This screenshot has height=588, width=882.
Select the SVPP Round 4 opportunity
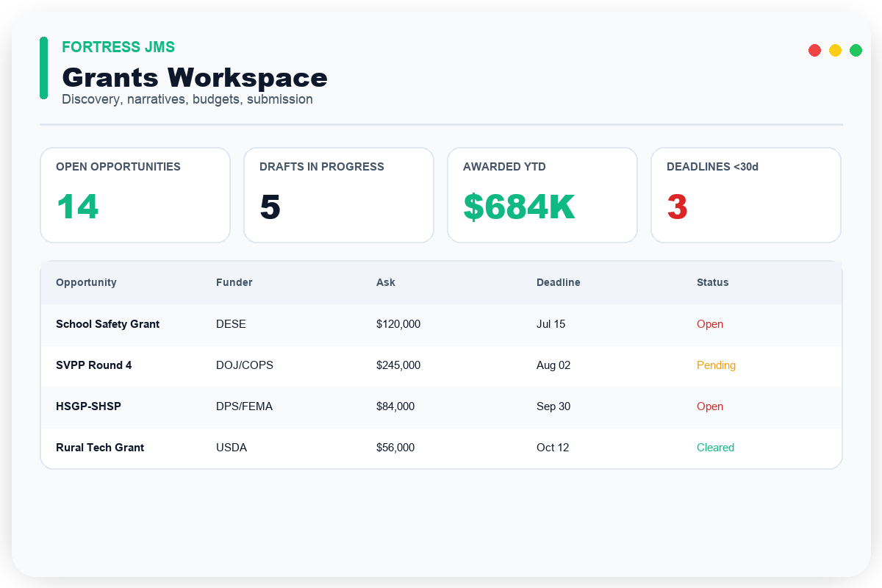click(x=94, y=365)
